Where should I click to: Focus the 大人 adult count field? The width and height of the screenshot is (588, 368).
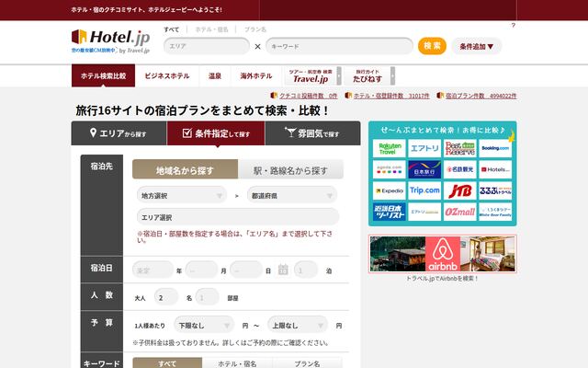pyautogui.click(x=166, y=297)
